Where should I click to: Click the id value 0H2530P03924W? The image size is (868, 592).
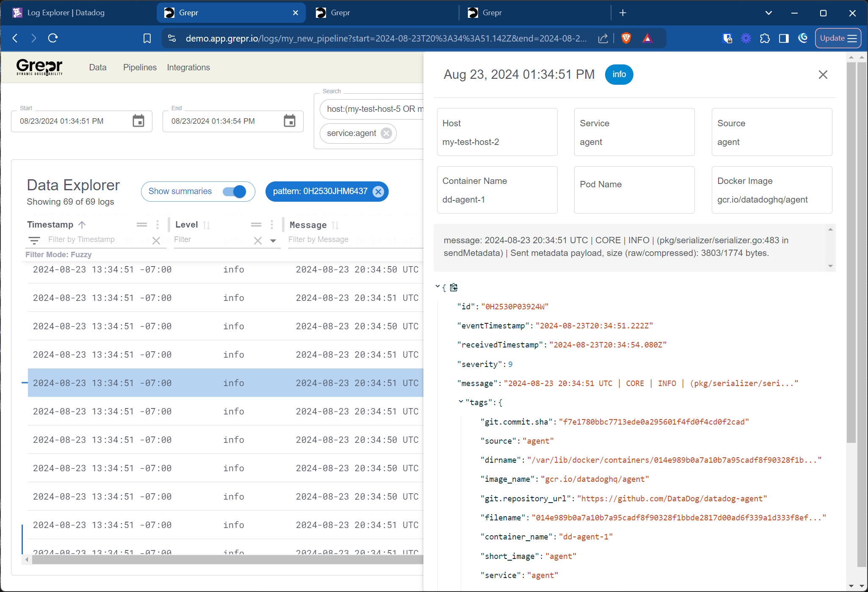pos(515,307)
